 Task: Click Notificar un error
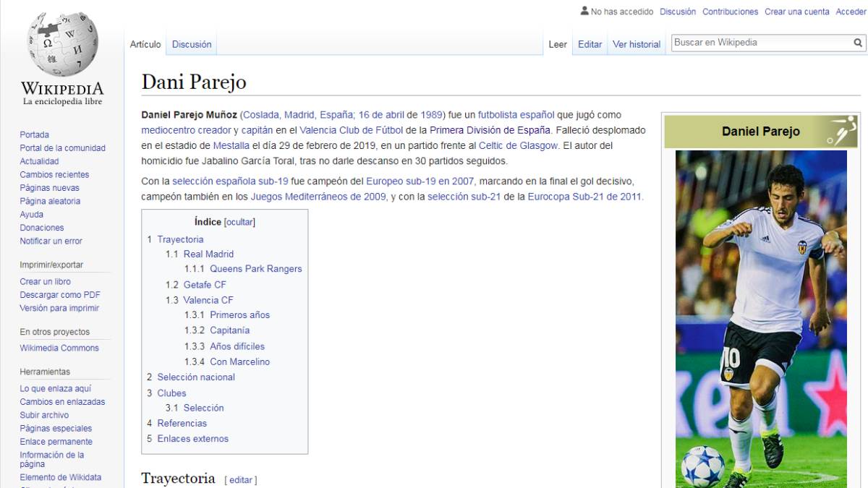click(x=51, y=241)
